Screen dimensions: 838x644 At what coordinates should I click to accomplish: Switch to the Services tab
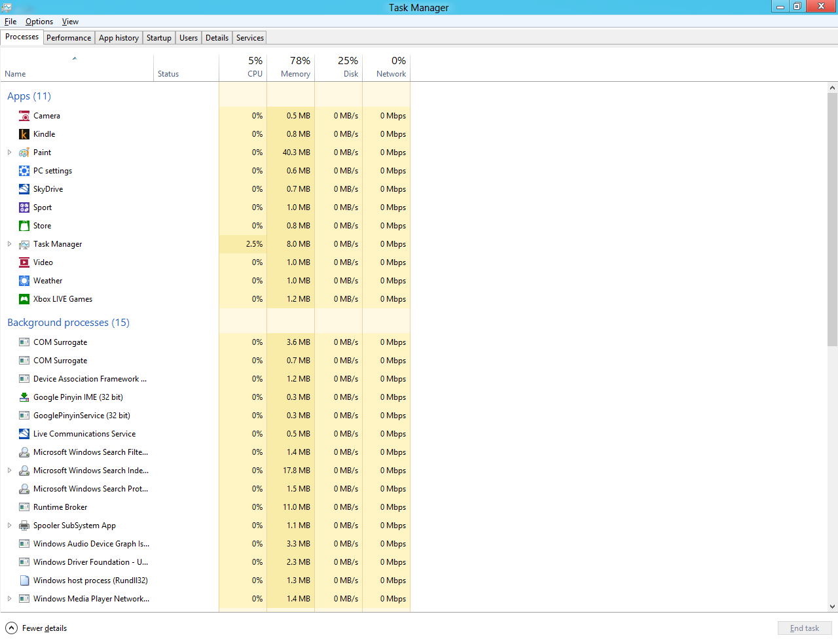pos(250,38)
